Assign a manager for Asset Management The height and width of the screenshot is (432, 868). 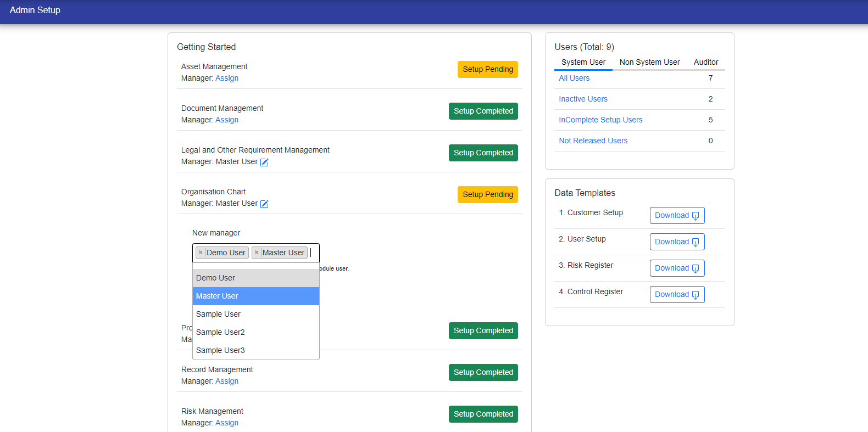click(226, 78)
